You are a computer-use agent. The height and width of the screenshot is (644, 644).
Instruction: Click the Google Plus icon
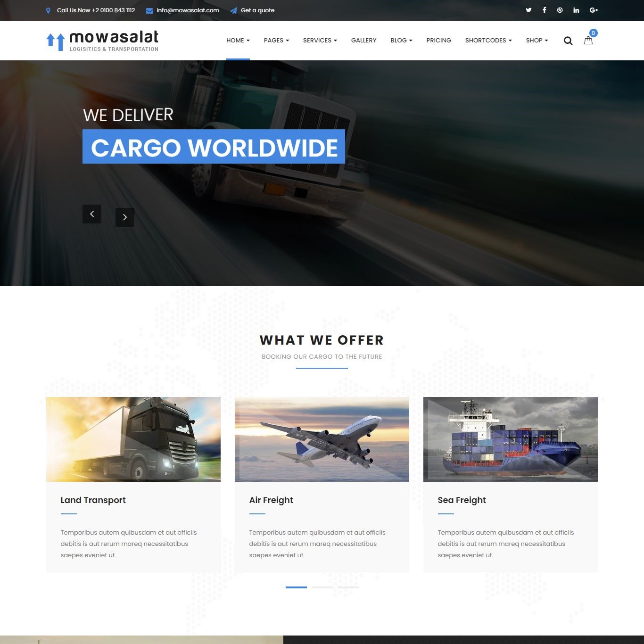click(x=594, y=10)
